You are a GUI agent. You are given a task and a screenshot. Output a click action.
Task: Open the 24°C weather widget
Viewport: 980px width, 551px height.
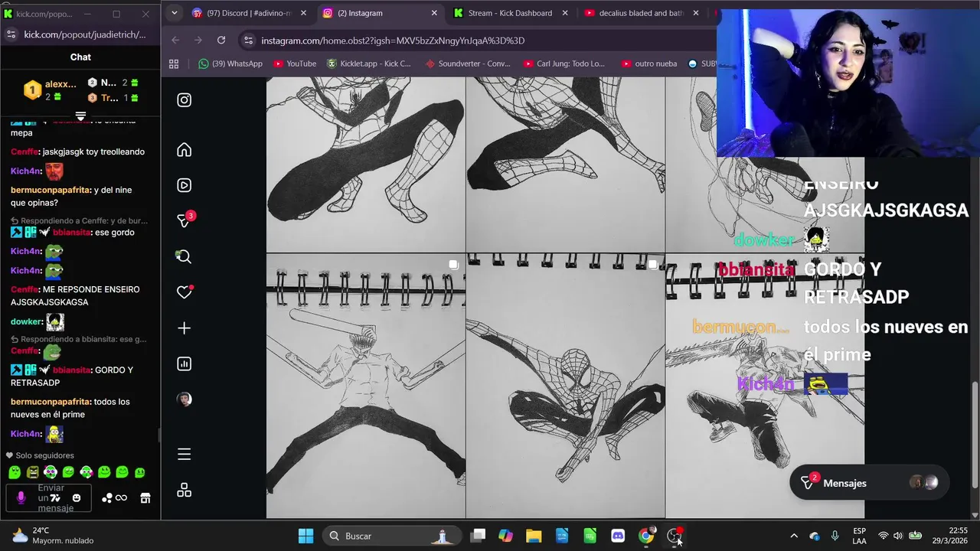[x=52, y=536]
